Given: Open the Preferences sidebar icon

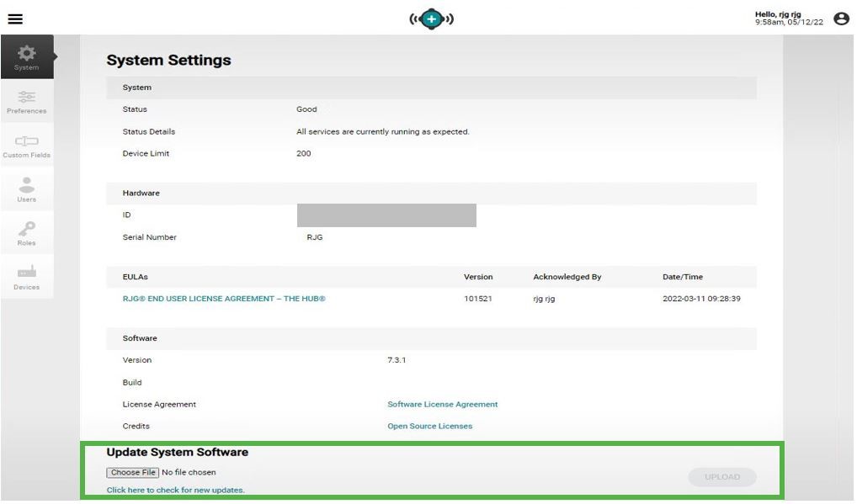Looking at the screenshot, I should pyautogui.click(x=26, y=99).
